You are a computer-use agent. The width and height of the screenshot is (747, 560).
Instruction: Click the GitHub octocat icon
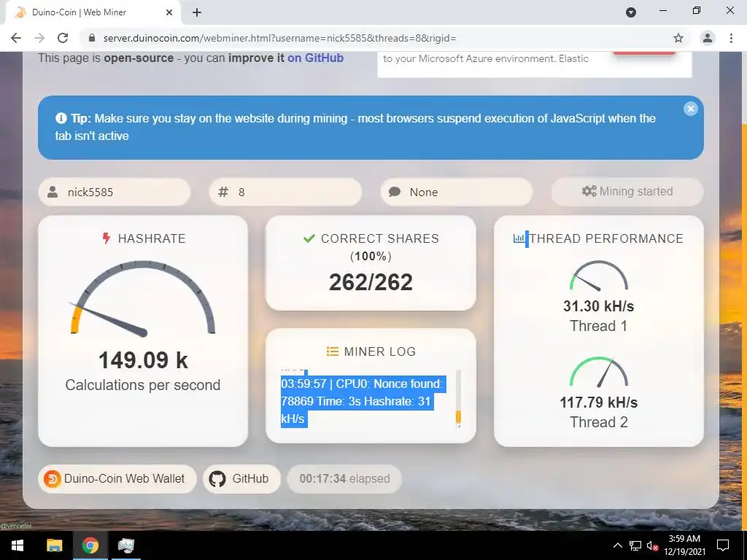pos(217,478)
